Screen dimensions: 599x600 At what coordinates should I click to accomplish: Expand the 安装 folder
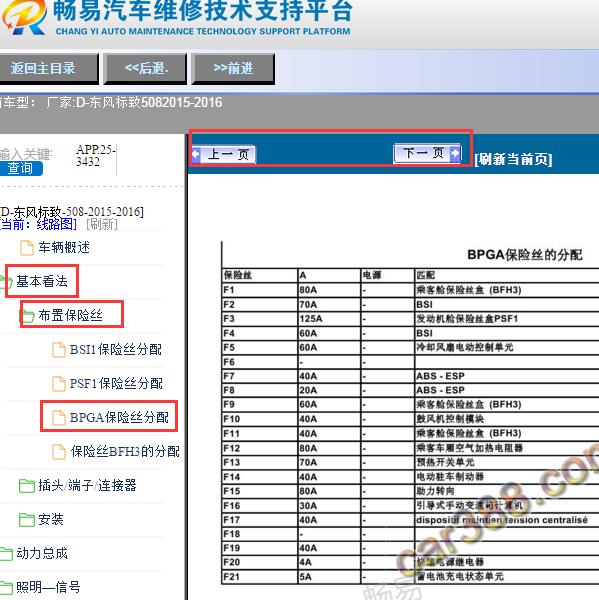point(51,519)
